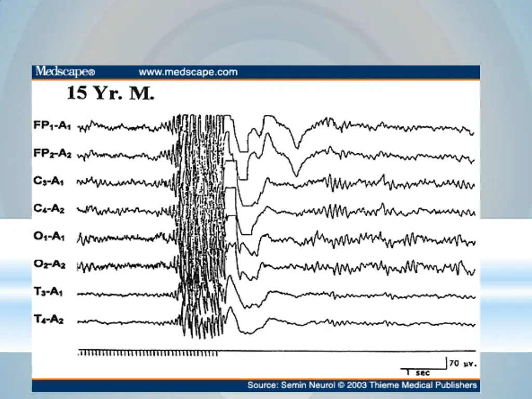This screenshot has height=399, width=532.
Task: Click the 15 Yr. M. title text
Action: click(111, 92)
